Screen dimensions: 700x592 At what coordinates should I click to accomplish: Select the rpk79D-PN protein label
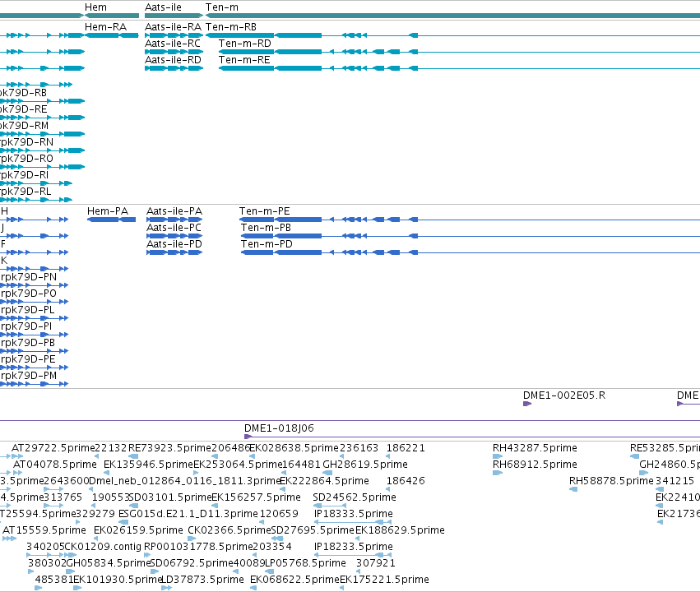pyautogui.click(x=29, y=277)
